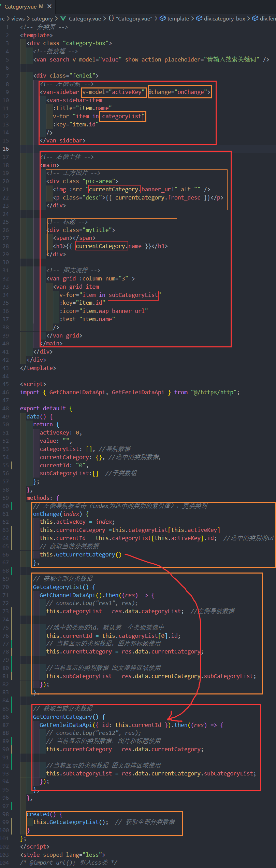The width and height of the screenshot is (276, 868).
Task: Click '<style scoped lang="less">' on line 103
Action: click(63, 855)
